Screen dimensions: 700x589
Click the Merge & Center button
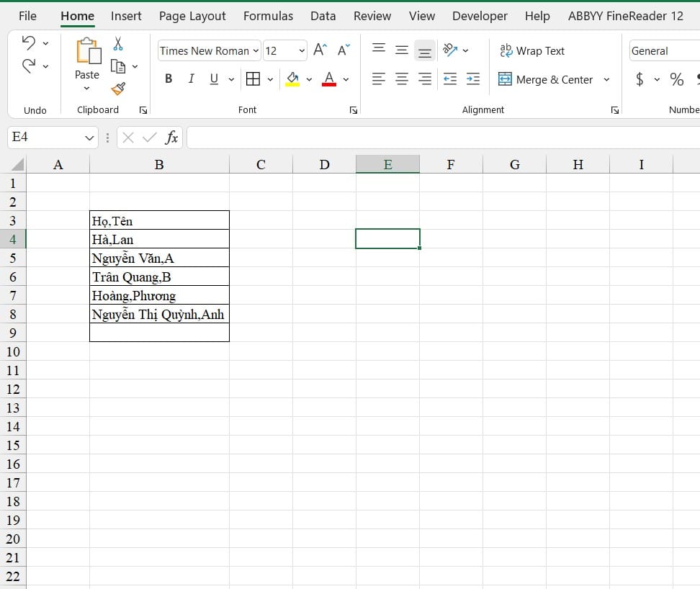546,79
